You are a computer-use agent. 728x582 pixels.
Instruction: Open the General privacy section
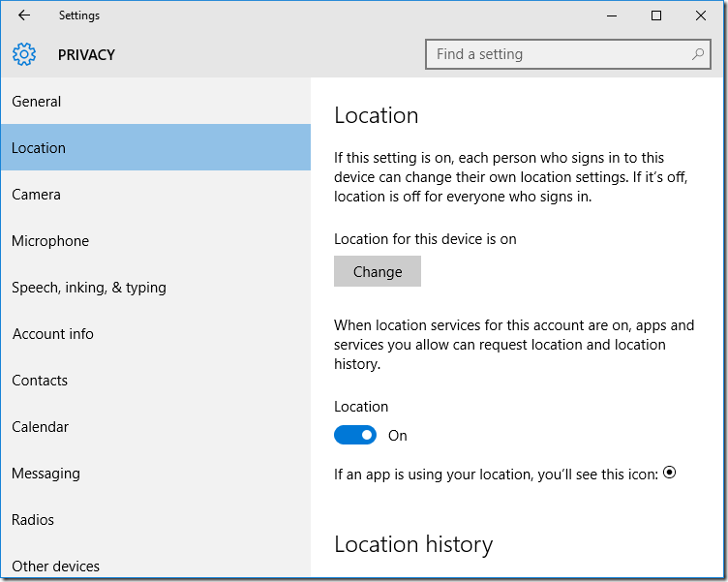pos(156,102)
